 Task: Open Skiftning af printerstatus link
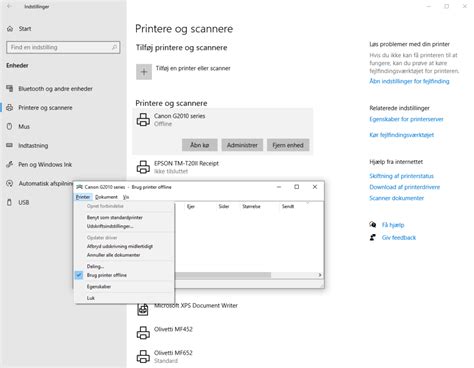pyautogui.click(x=401, y=176)
